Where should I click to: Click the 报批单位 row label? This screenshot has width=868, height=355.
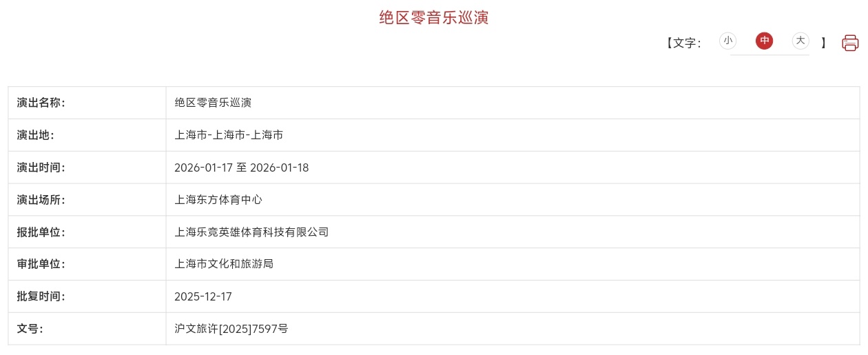pos(41,232)
